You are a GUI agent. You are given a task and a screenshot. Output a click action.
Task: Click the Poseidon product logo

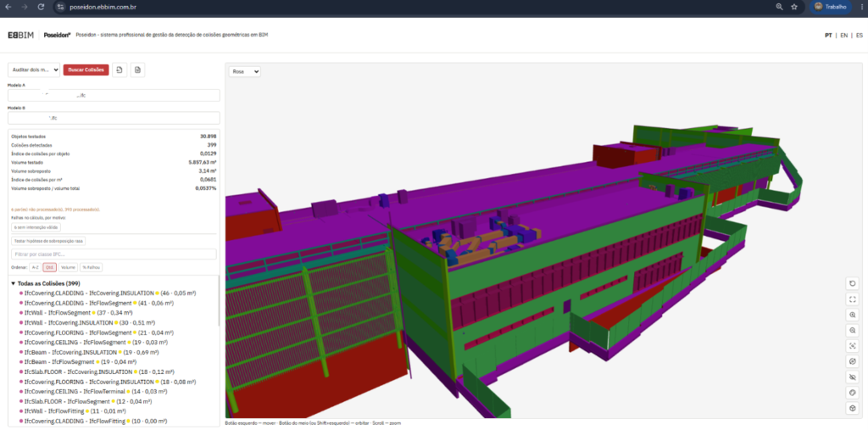[x=58, y=35]
